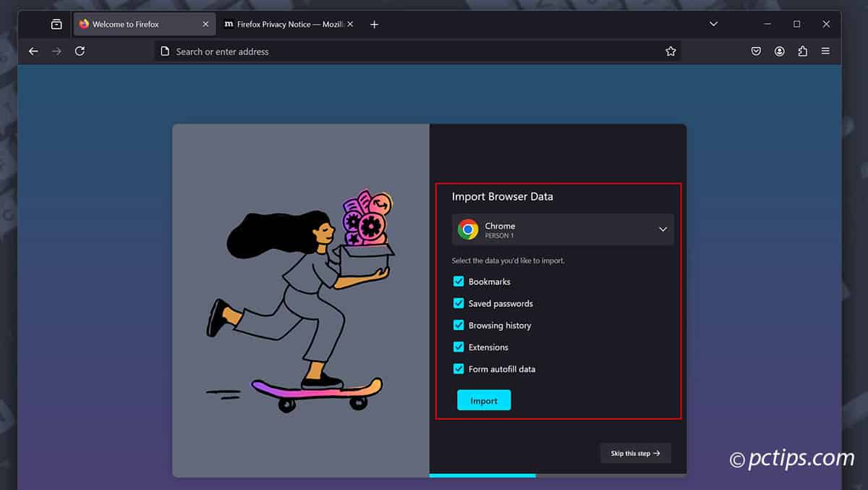Click the Chrome logo in browser selector
The image size is (868, 490).
pyautogui.click(x=468, y=229)
